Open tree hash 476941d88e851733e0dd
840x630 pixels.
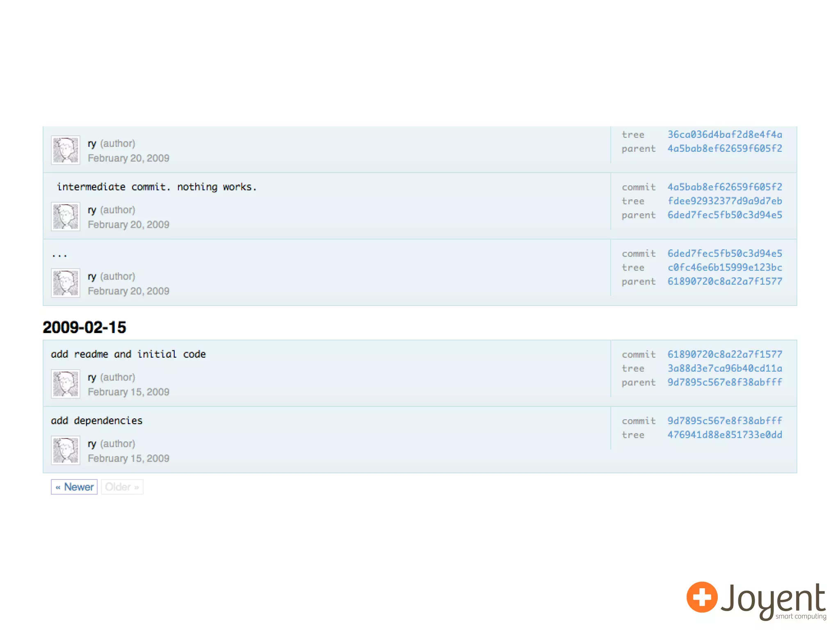724,435
